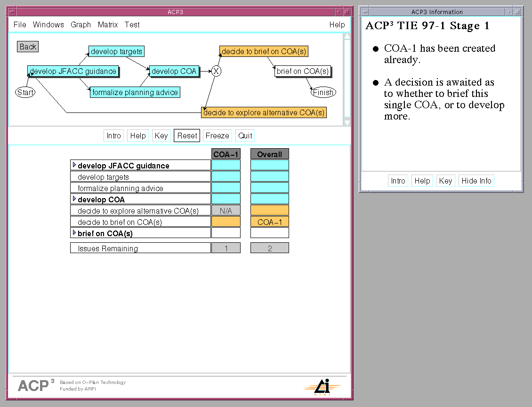The height and width of the screenshot is (407, 532).
Task: Click 'decide to explore alternative COA(s)' node
Action: pyautogui.click(x=264, y=112)
